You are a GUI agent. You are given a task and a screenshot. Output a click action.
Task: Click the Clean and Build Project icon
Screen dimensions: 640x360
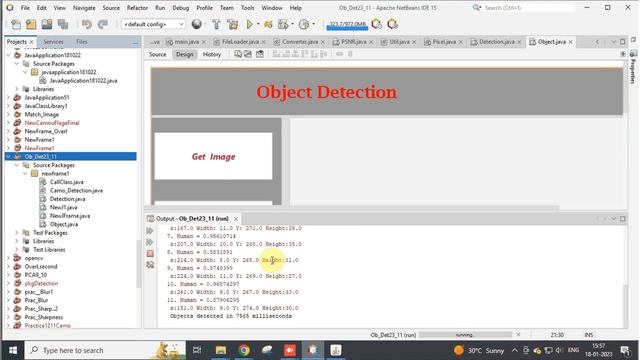(233, 24)
